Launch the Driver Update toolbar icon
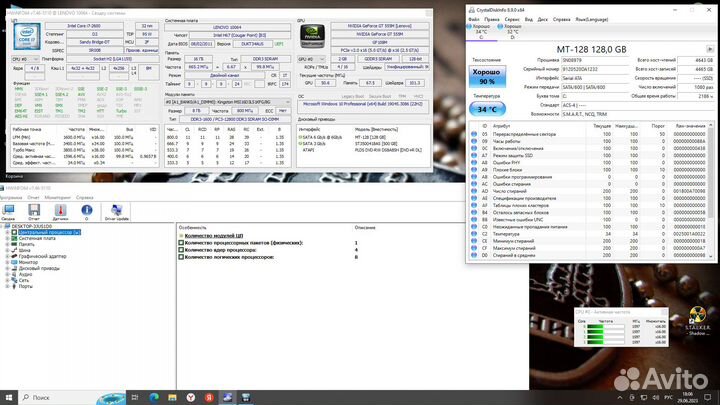Viewport: 720px width, 405px height. pyautogui.click(x=117, y=212)
